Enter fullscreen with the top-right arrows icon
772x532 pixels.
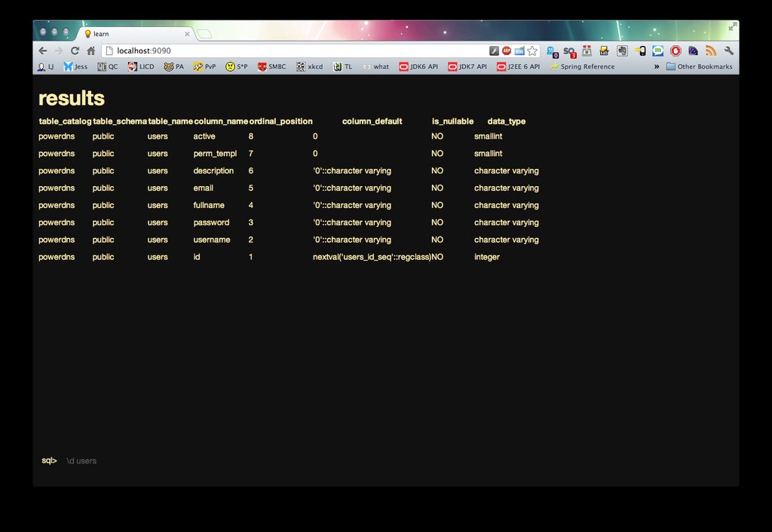pos(732,26)
